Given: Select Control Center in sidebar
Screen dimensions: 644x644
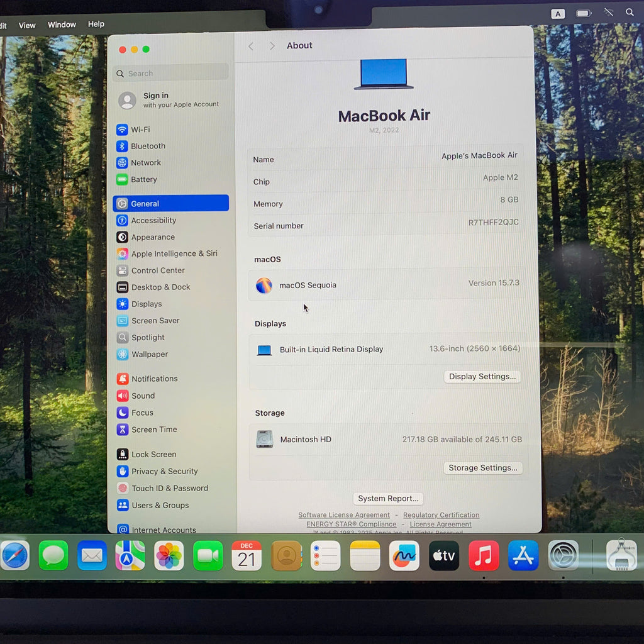Looking at the screenshot, I should (157, 270).
